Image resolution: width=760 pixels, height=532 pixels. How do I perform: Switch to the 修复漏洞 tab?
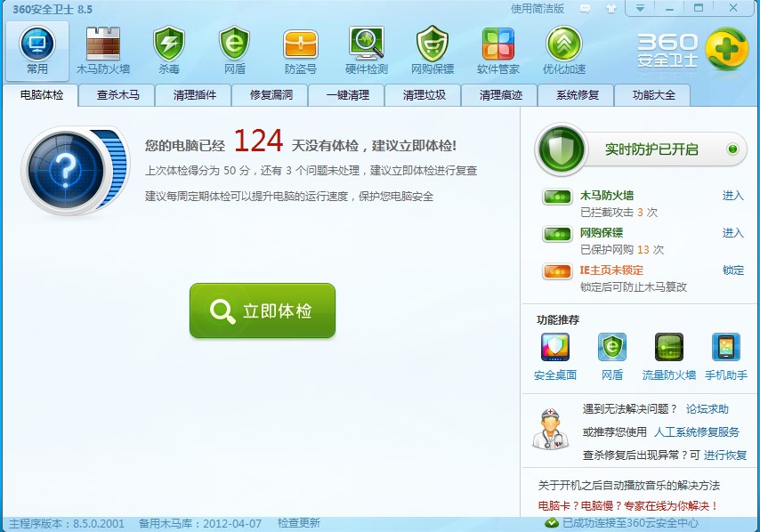(x=271, y=95)
